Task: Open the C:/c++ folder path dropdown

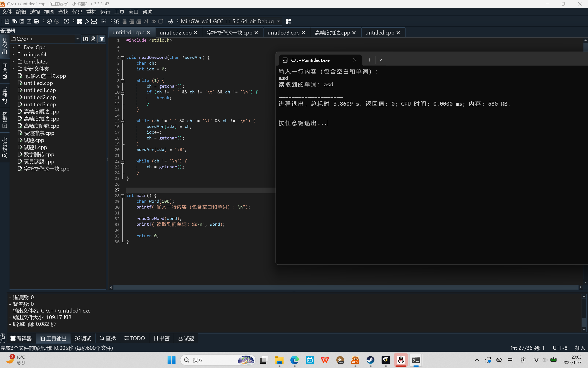Action: [77, 39]
